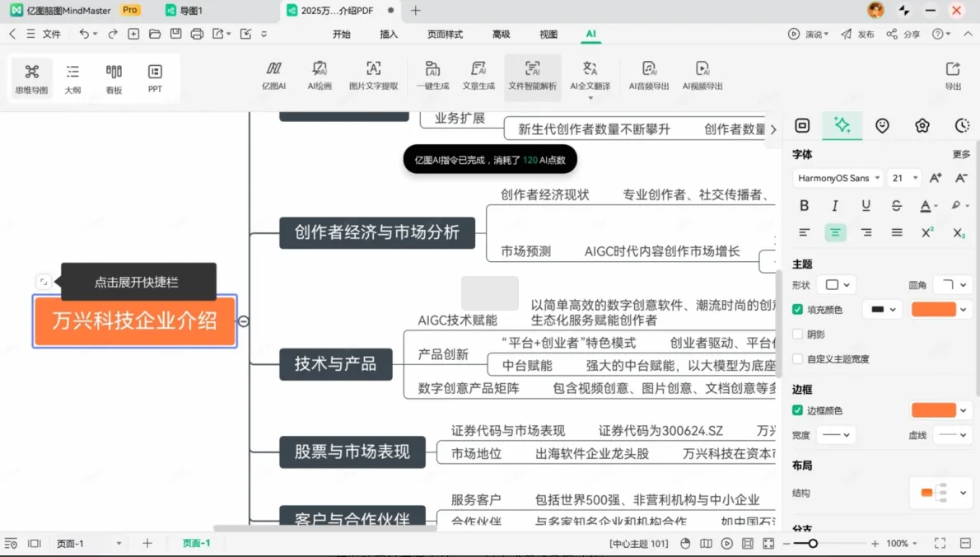This screenshot has width=980, height=557.
Task: Open HarmonyOS Sans font dropdown
Action: 838,178
